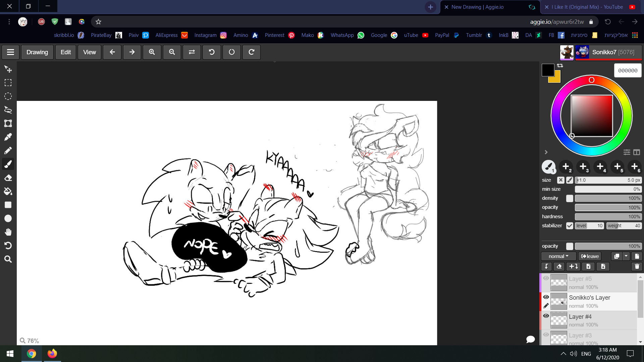
Task: Click the hex color code field
Action: tap(628, 70)
